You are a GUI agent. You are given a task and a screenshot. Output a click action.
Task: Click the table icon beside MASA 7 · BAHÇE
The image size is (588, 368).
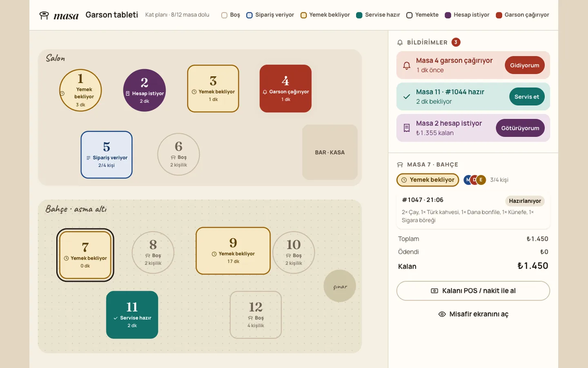point(400,165)
